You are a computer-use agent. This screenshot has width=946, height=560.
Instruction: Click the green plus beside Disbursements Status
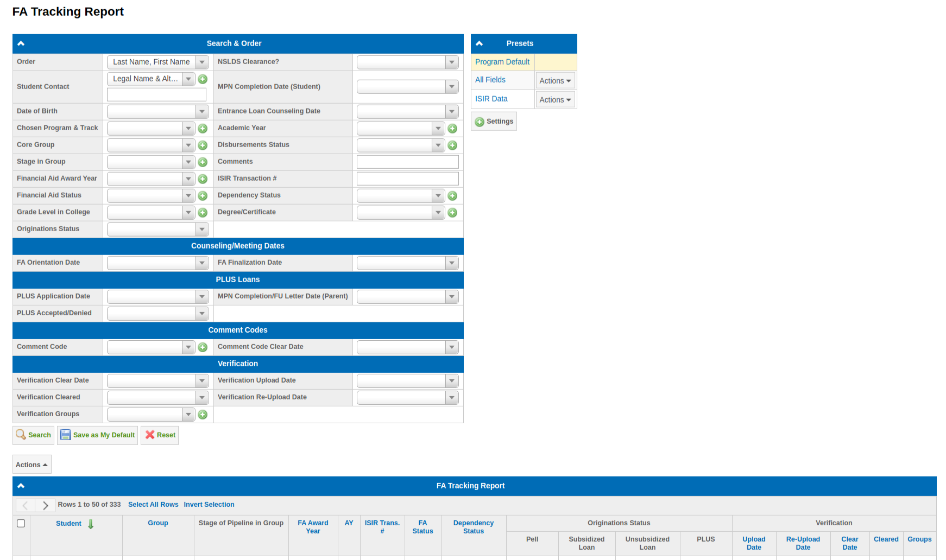tap(452, 145)
